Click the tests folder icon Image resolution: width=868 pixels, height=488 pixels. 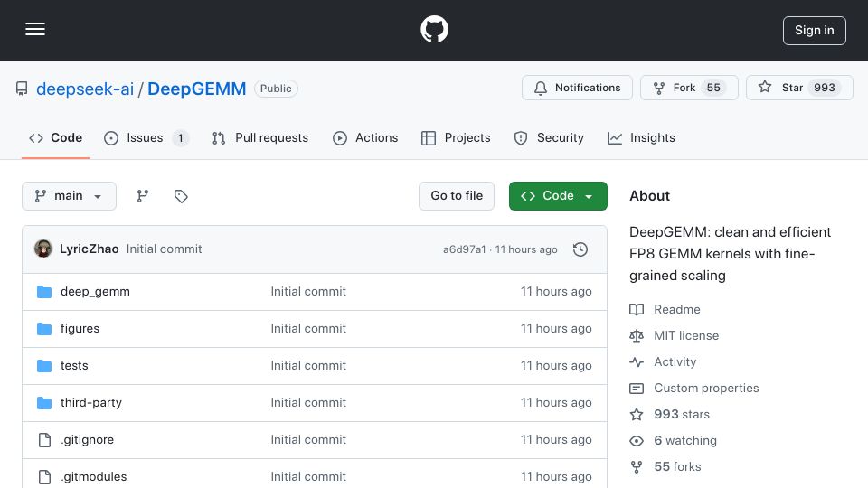44,366
